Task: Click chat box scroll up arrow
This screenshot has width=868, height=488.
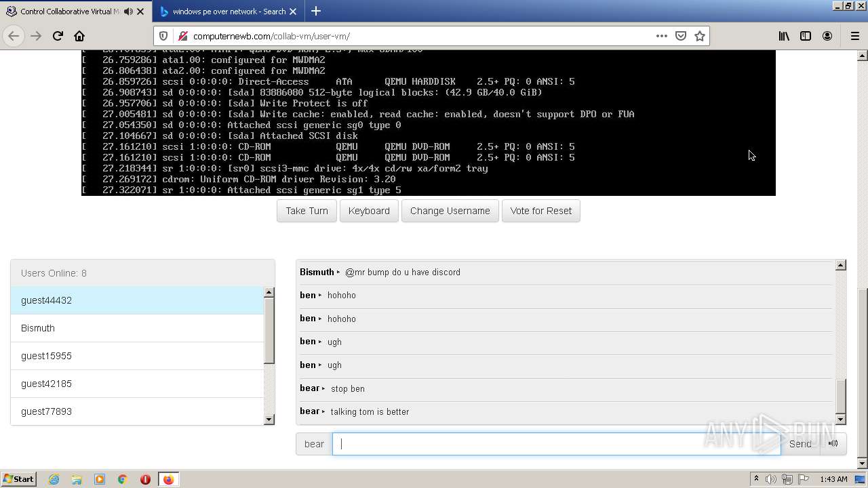Action: tap(841, 265)
